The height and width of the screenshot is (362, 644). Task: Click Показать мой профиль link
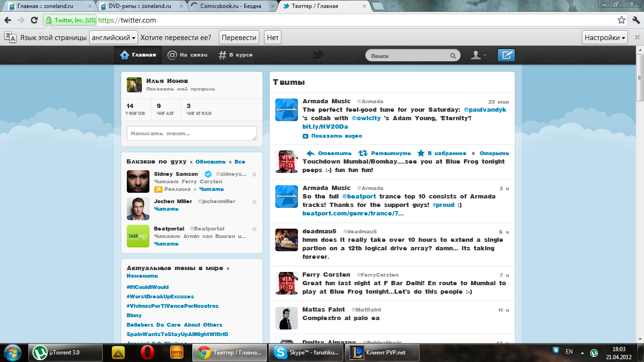(181, 89)
